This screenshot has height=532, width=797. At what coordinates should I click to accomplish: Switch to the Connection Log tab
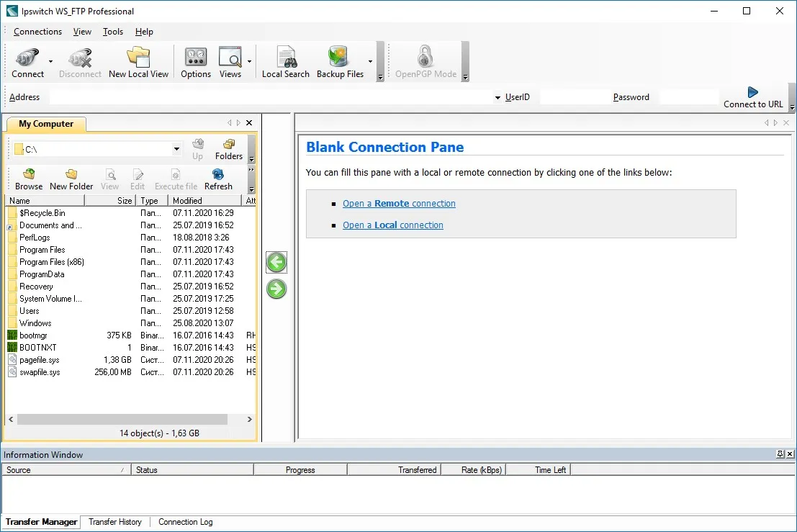point(186,522)
